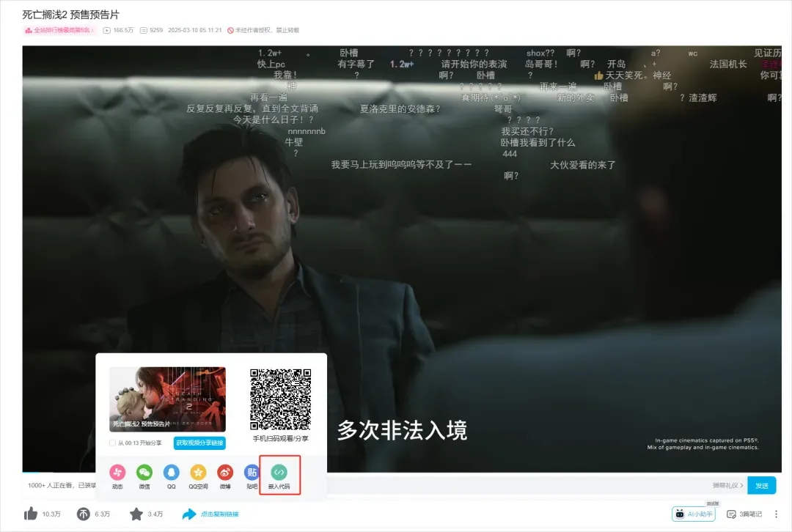Image resolution: width=792 pixels, height=532 pixels.
Task: Send a danmaku via 发送 button
Action: pyautogui.click(x=762, y=486)
